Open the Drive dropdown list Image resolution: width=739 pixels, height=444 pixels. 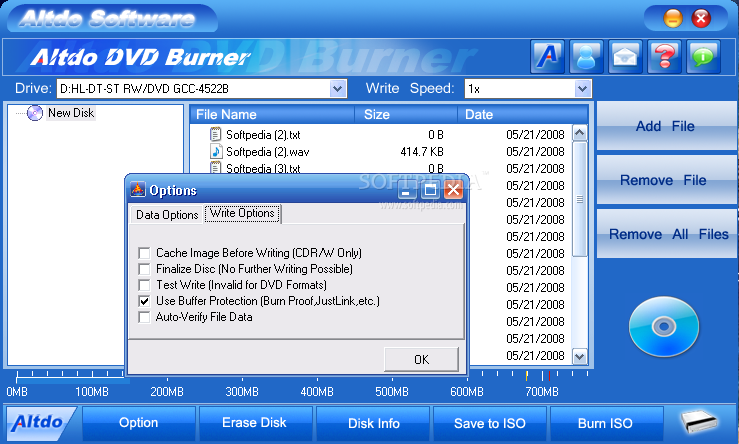coord(337,89)
